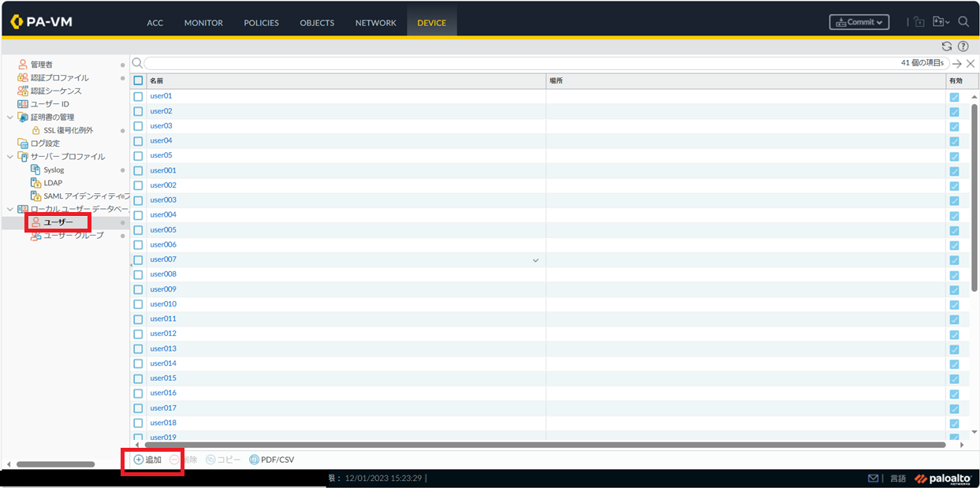Click the refresh icon above the table
This screenshot has height=488, width=980.
(x=947, y=47)
